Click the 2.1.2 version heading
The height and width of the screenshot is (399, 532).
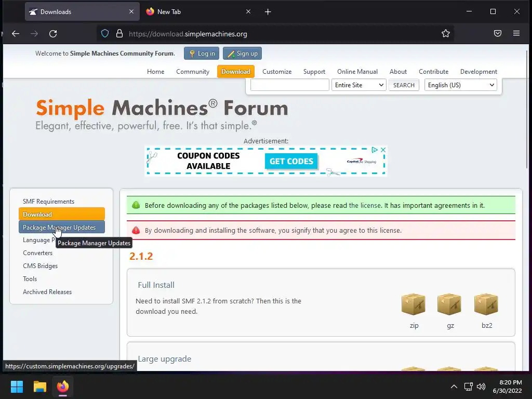[x=141, y=256]
